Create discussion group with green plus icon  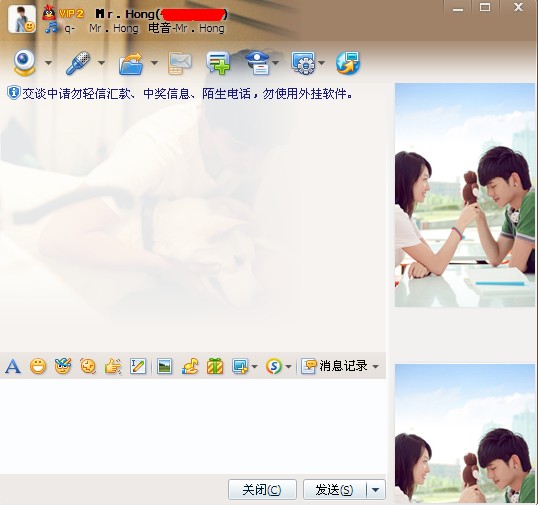218,63
